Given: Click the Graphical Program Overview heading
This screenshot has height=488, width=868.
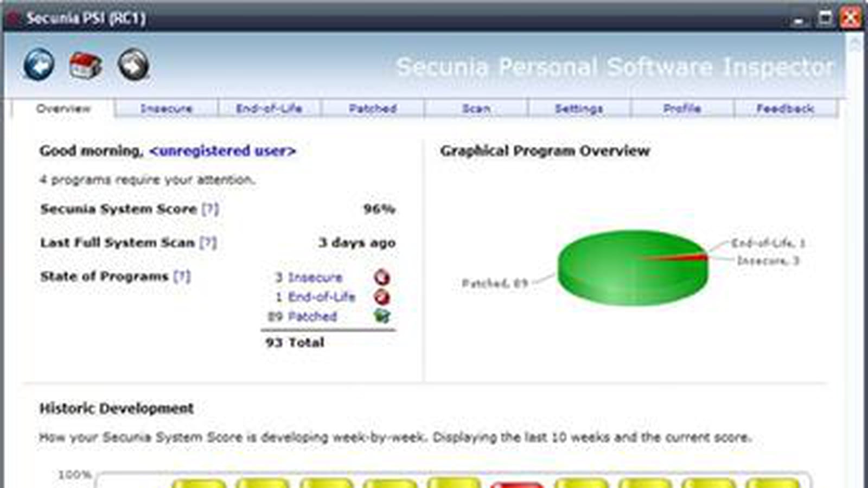Looking at the screenshot, I should [x=545, y=151].
